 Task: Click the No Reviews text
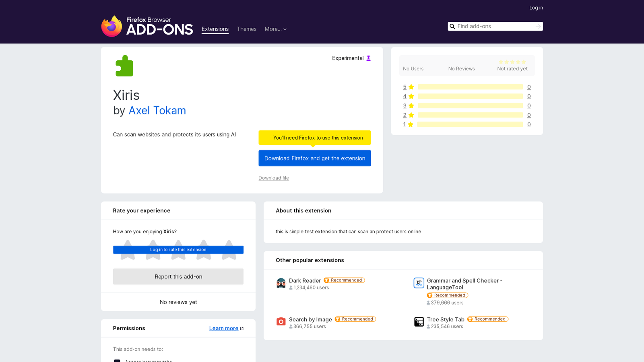coord(462,69)
